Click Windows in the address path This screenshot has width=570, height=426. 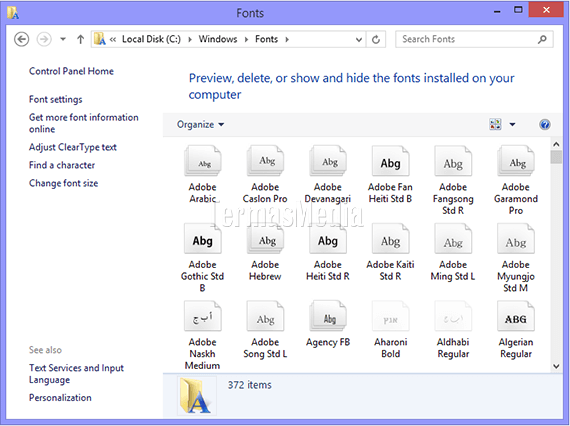coord(218,39)
